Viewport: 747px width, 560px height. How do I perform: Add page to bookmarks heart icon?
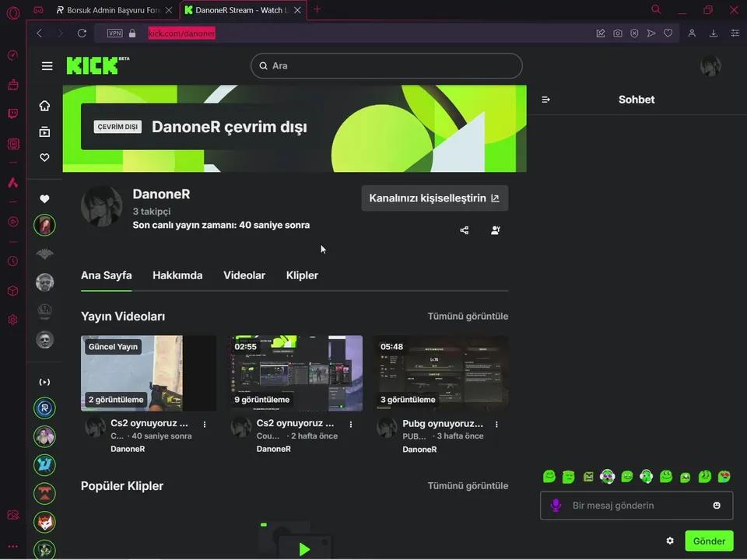click(x=668, y=33)
